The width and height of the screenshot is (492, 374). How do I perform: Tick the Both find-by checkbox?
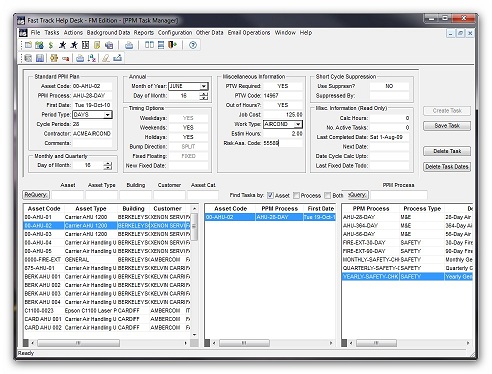pyautogui.click(x=328, y=195)
